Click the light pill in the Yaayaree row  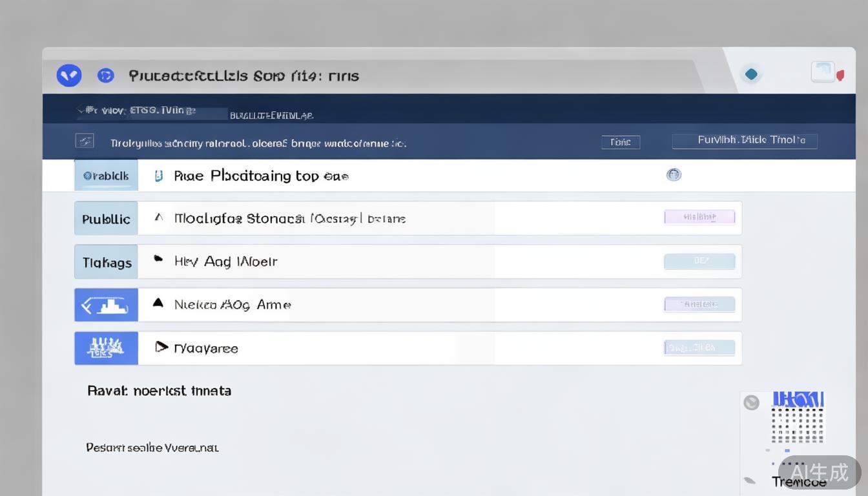(x=699, y=347)
